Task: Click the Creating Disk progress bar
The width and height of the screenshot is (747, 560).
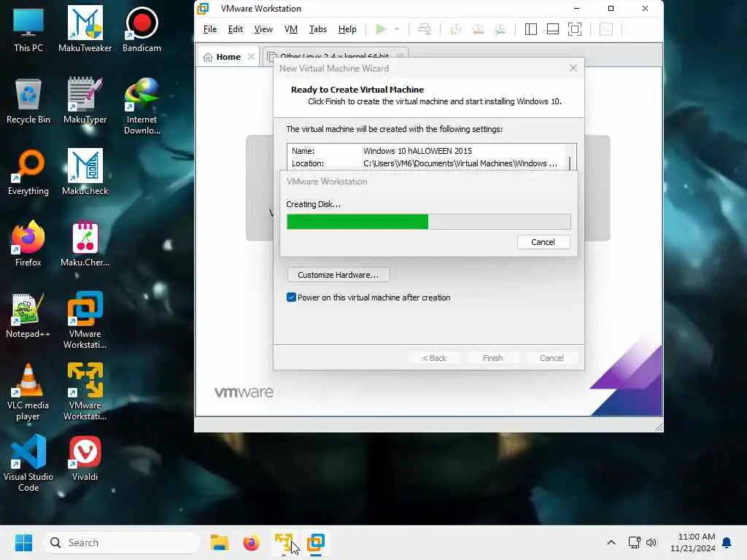Action: 428,222
